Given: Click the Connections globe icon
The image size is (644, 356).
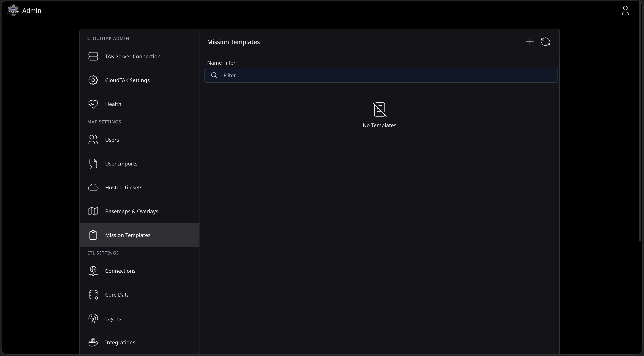Looking at the screenshot, I should pos(93,271).
